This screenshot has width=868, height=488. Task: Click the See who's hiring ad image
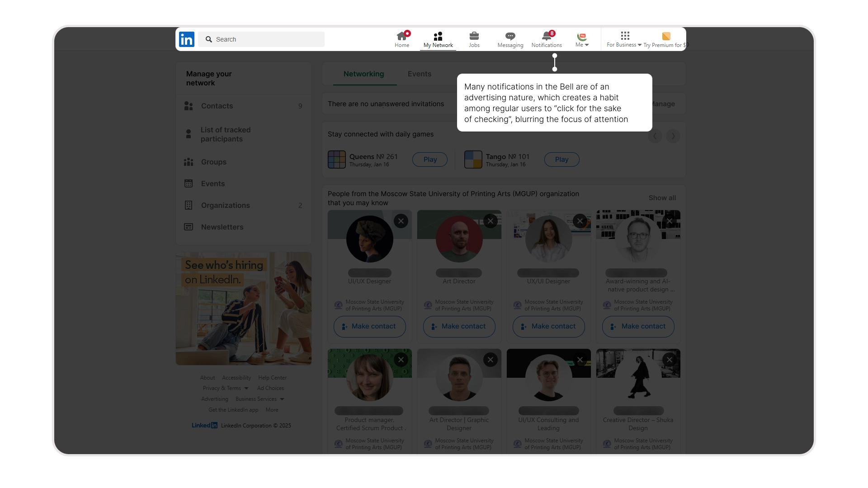[x=243, y=308]
